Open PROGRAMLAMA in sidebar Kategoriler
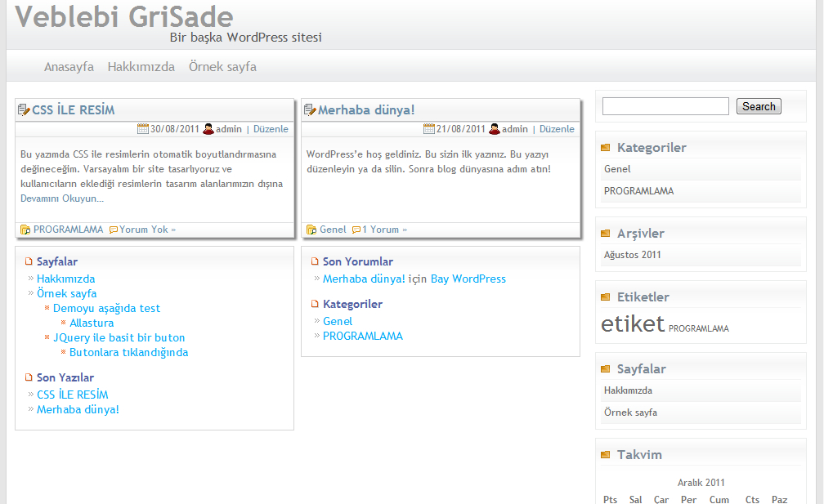The width and height of the screenshot is (824, 504). (x=638, y=191)
